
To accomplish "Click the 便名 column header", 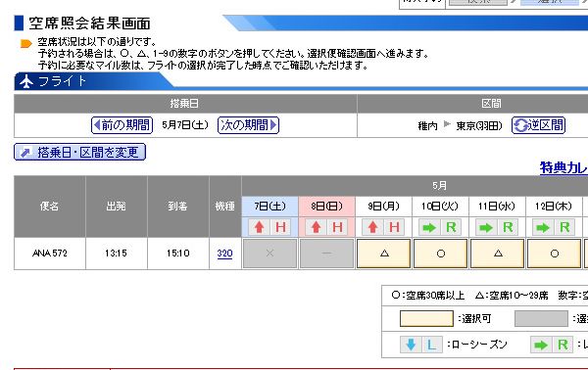I will (50, 206).
